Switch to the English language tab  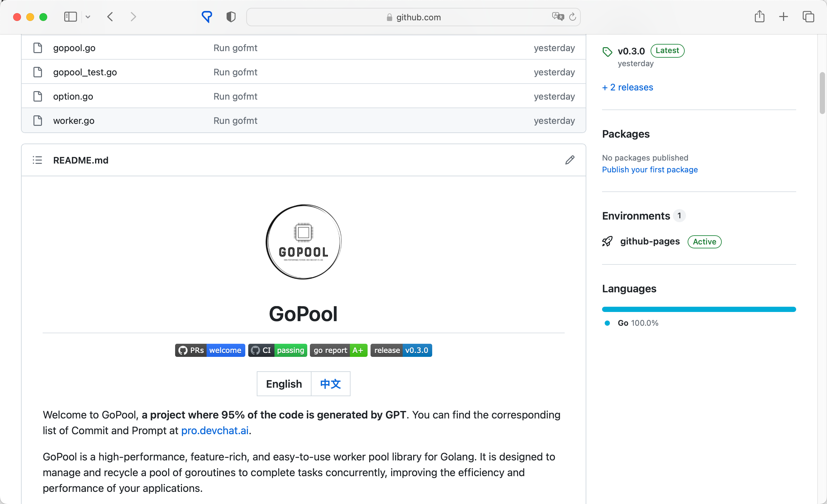[284, 384]
